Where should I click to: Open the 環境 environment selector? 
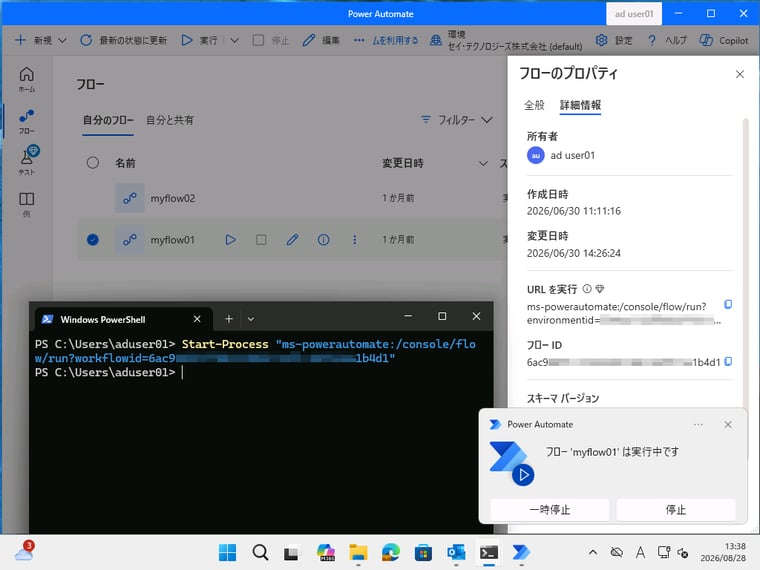coord(506,40)
